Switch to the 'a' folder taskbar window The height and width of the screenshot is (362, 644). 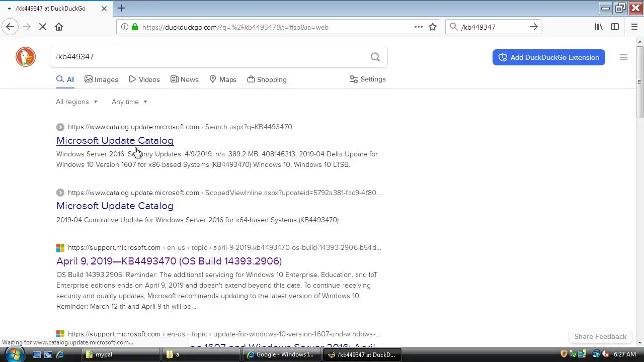click(x=201, y=354)
